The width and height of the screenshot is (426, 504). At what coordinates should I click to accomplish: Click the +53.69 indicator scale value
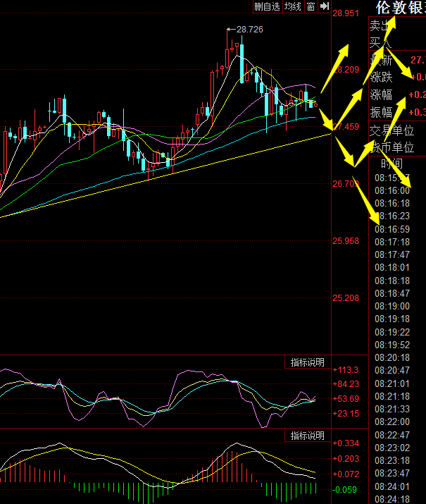tap(346, 398)
